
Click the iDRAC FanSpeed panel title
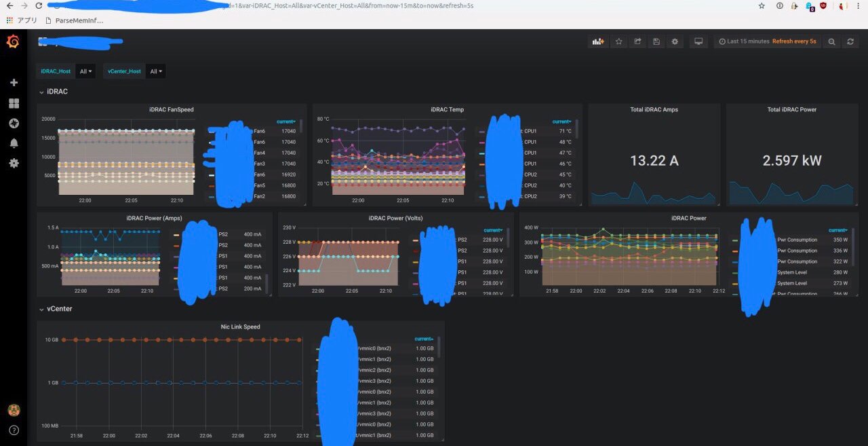(171, 109)
